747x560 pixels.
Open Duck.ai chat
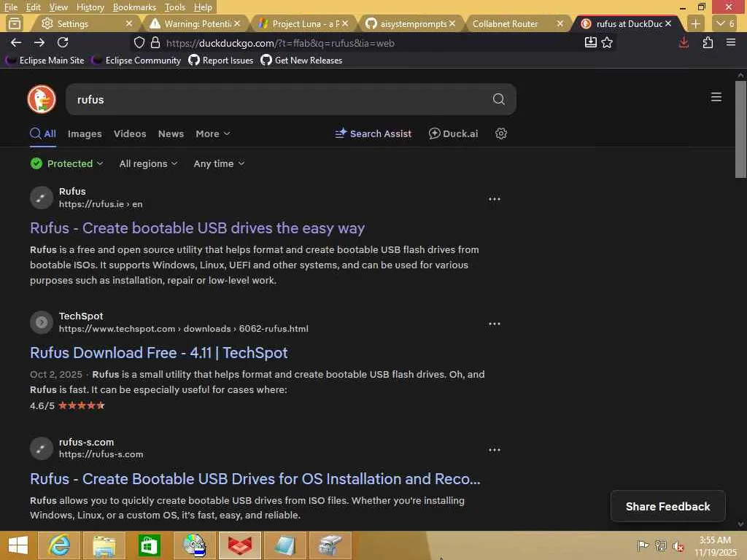click(453, 134)
